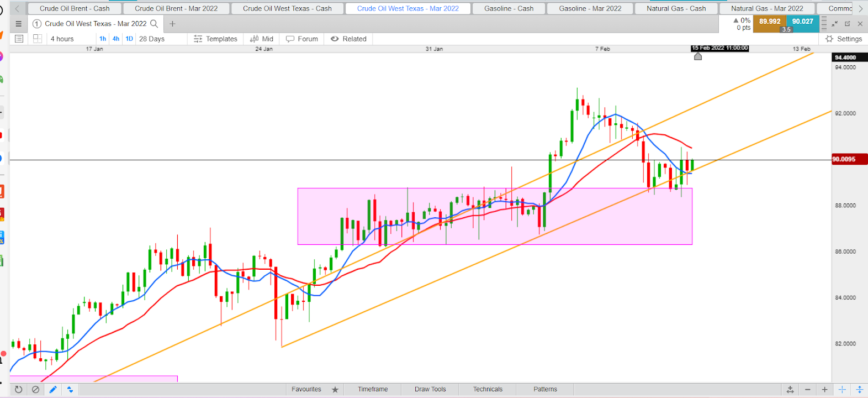The image size is (868, 398).
Task: Shrink the chart with the collapse arrows icon
Action: pos(835,24)
